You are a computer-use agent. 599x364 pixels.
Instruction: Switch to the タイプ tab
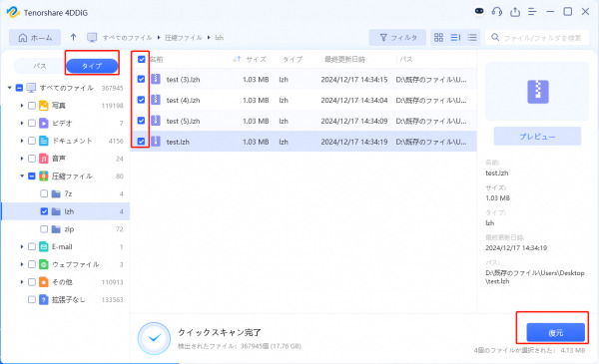coord(92,66)
